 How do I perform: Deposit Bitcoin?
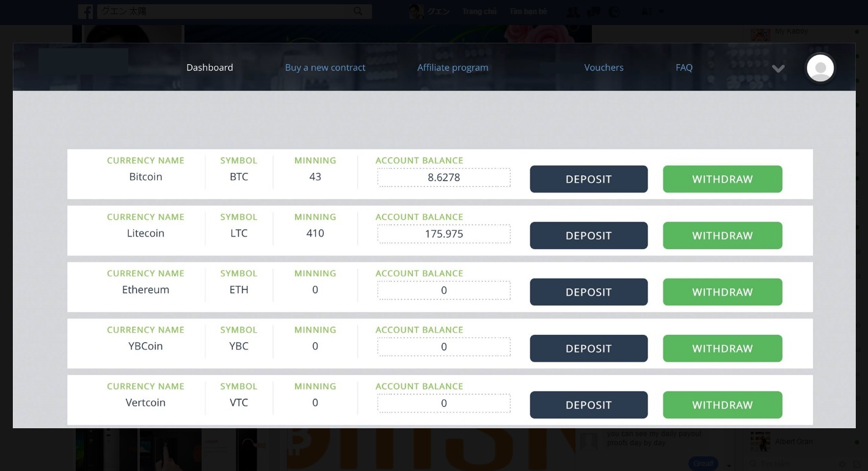(x=589, y=179)
